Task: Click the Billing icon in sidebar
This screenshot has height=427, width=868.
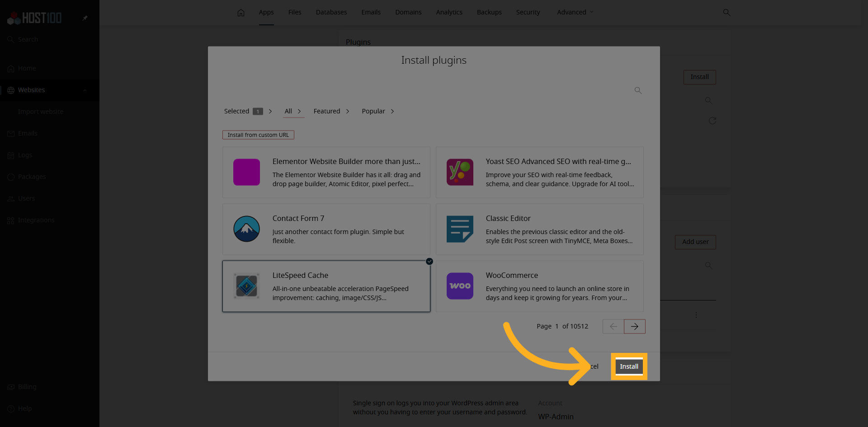Action: pyautogui.click(x=11, y=387)
